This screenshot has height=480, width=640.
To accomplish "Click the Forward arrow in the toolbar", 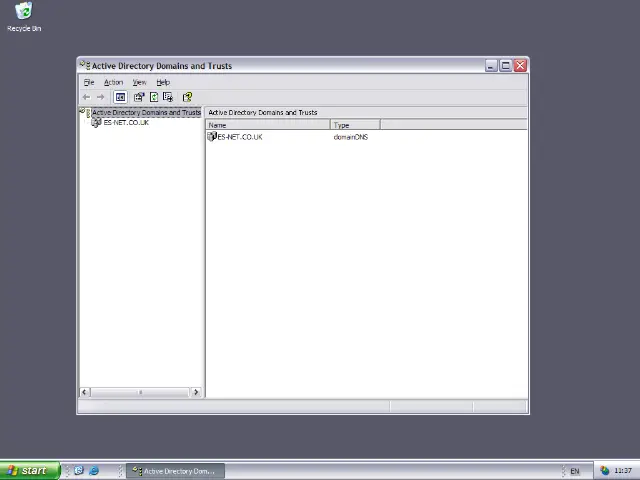I will pyautogui.click(x=100, y=97).
